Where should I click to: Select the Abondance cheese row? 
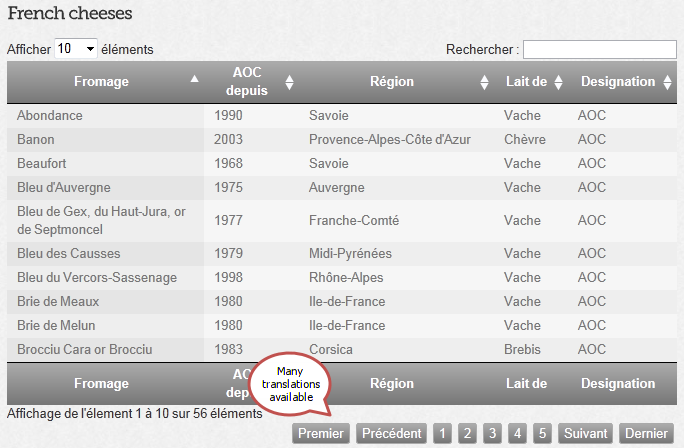pos(50,115)
